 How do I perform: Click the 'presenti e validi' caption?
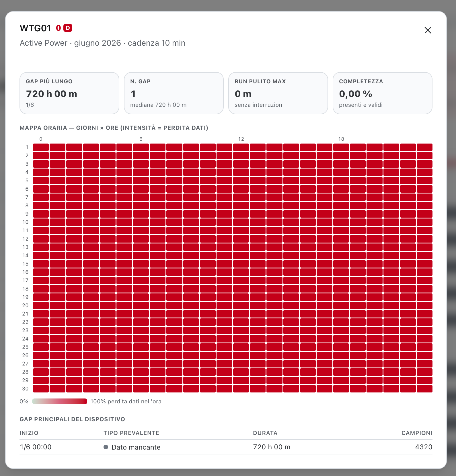(x=361, y=105)
